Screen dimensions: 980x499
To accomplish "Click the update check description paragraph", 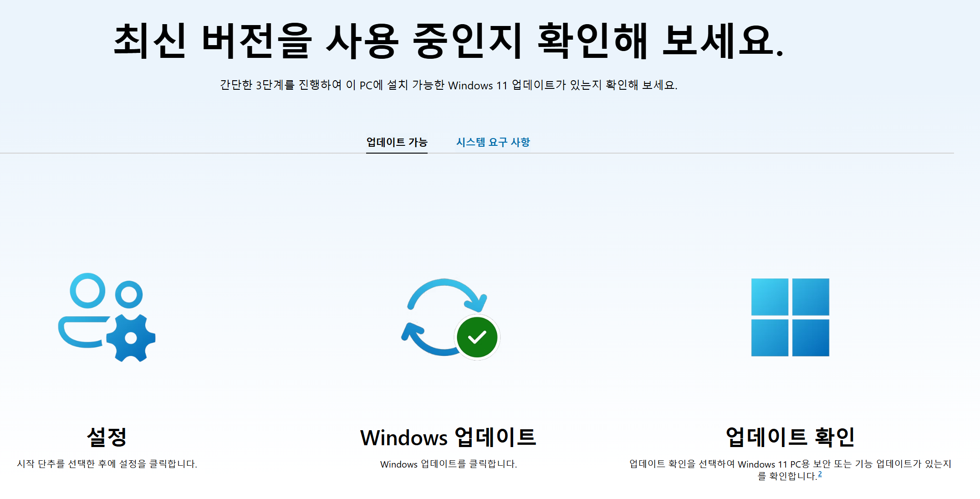I will (x=790, y=464).
